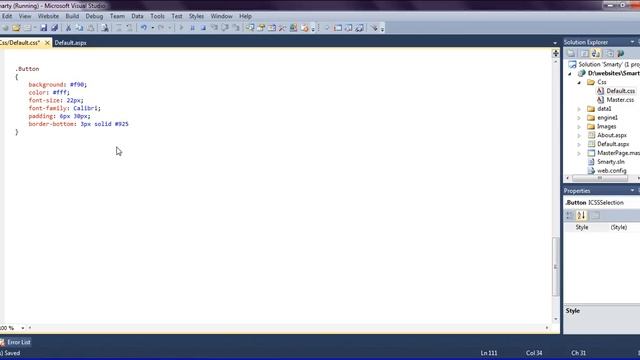Click the Paste clipboard icon
640x360 pixels.
pos(91,28)
